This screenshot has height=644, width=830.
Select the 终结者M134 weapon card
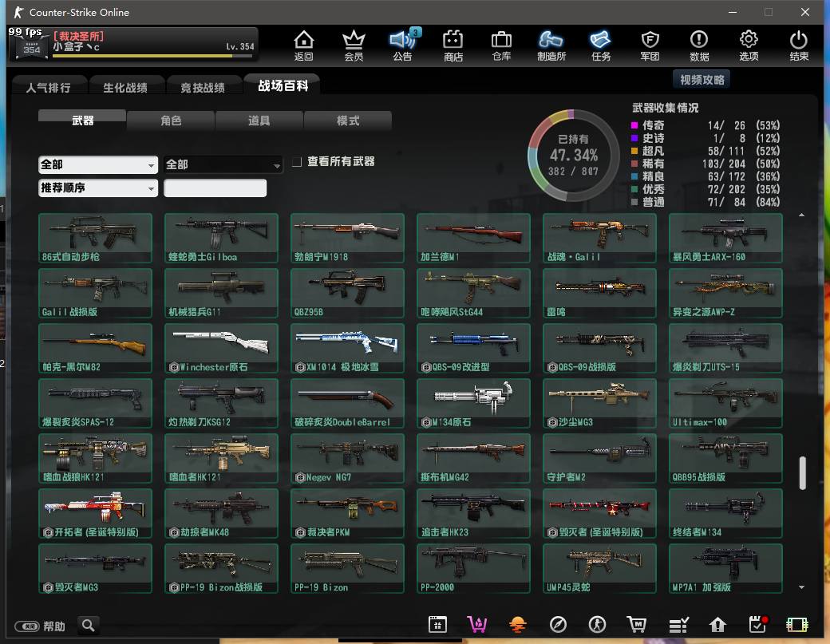pyautogui.click(x=725, y=513)
